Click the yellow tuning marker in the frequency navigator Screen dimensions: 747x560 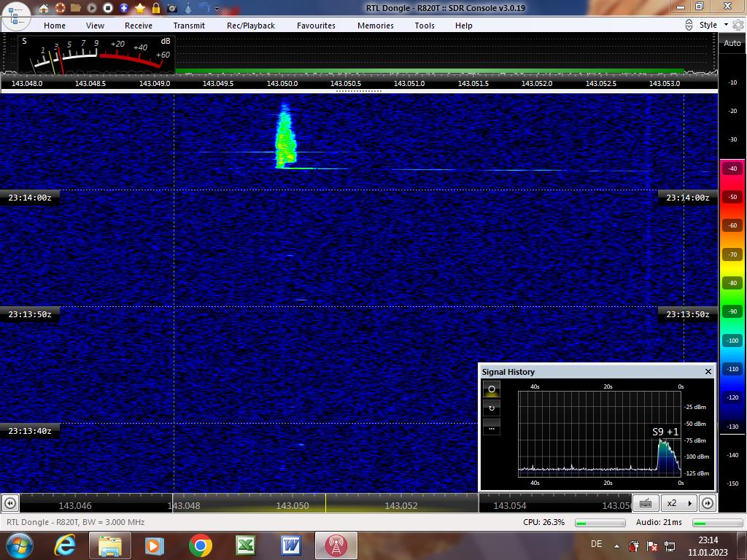point(326,503)
